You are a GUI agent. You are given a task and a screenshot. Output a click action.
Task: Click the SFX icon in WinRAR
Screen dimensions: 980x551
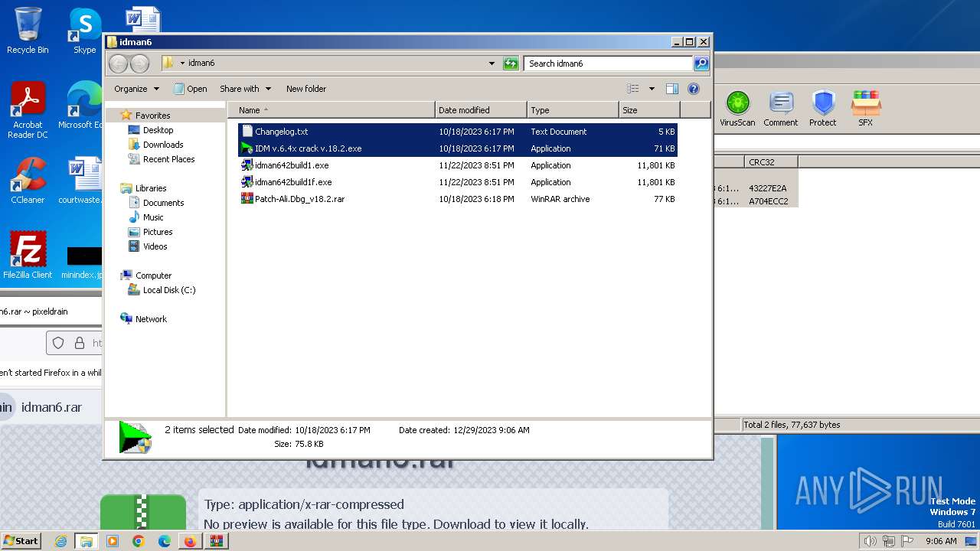(865, 108)
